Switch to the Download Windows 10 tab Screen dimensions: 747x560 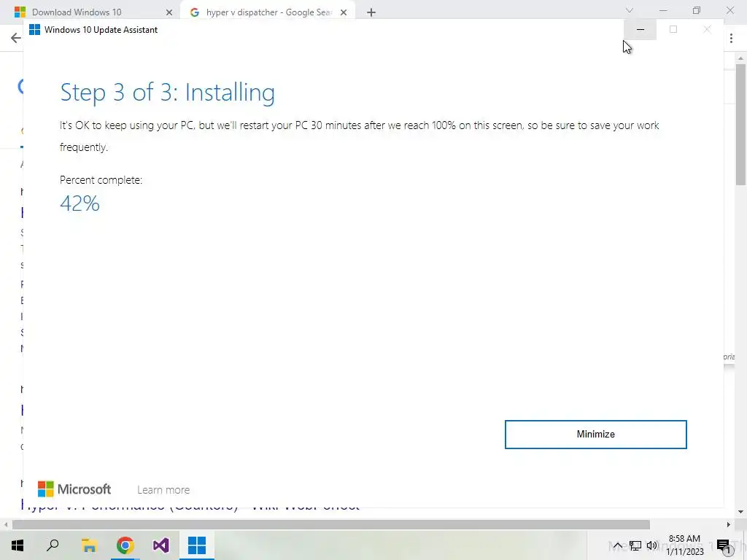pyautogui.click(x=90, y=12)
